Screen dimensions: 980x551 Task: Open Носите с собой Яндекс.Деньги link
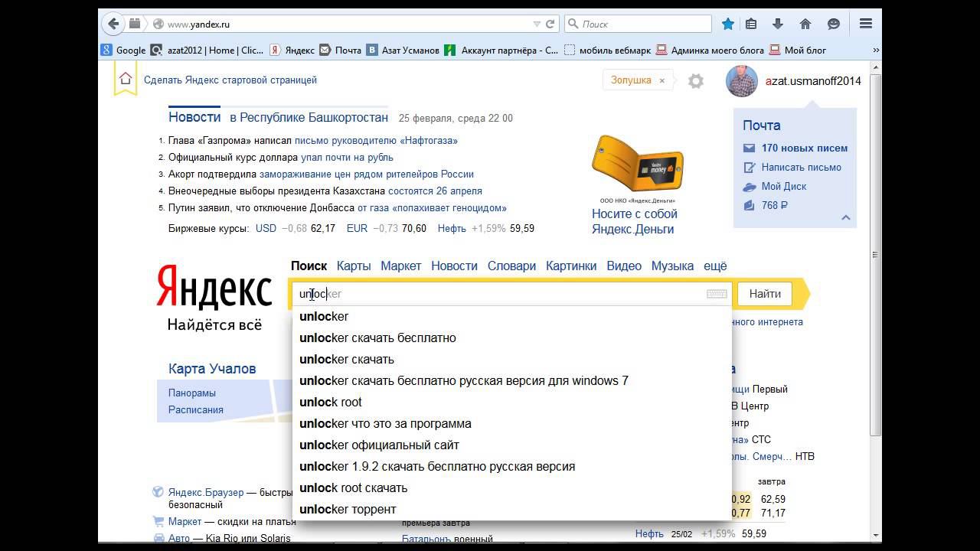tap(634, 221)
